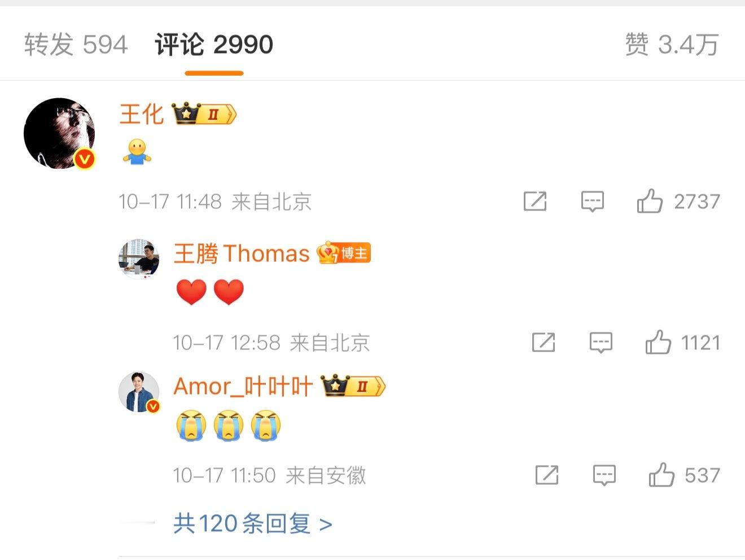Expand all 120 replies (共120条回复)
The width and height of the screenshot is (745, 560).
[252, 523]
